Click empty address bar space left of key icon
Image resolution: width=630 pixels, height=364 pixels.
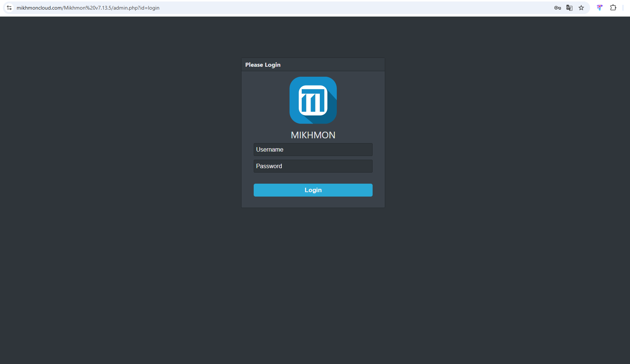point(369,8)
